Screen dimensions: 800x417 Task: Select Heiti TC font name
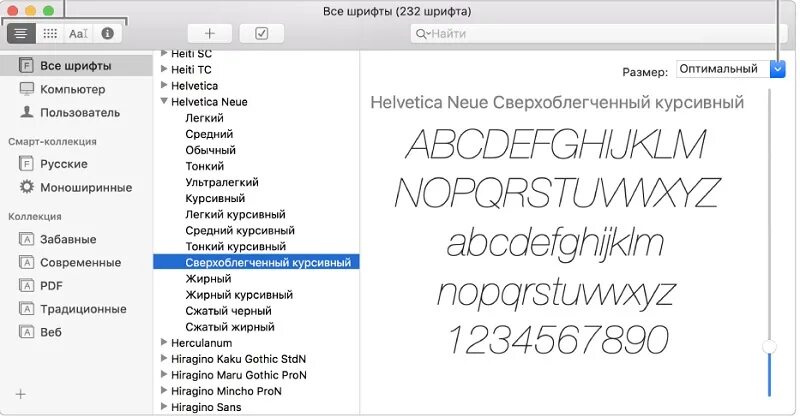point(191,69)
